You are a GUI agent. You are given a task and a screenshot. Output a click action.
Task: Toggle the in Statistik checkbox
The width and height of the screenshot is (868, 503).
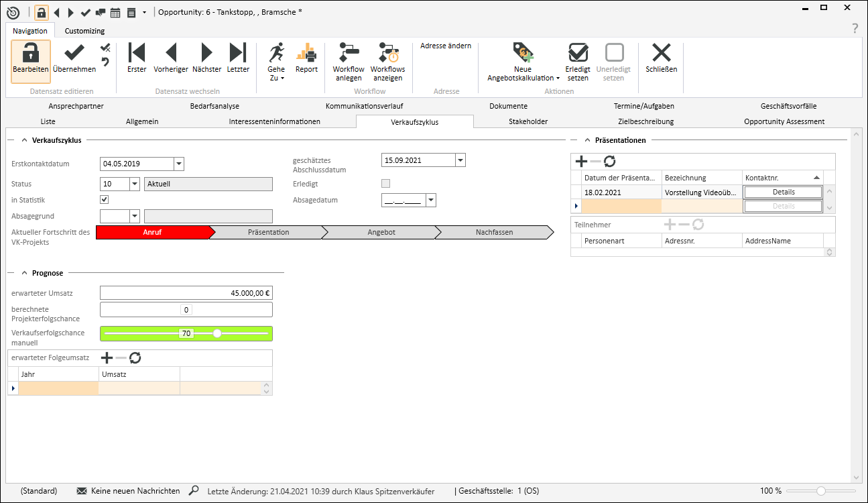tap(104, 199)
